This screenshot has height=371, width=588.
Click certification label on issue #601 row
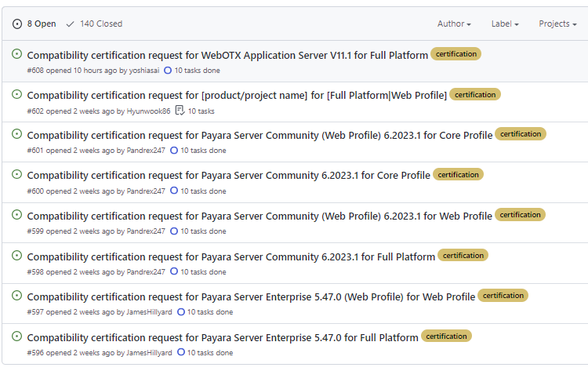coord(521,134)
